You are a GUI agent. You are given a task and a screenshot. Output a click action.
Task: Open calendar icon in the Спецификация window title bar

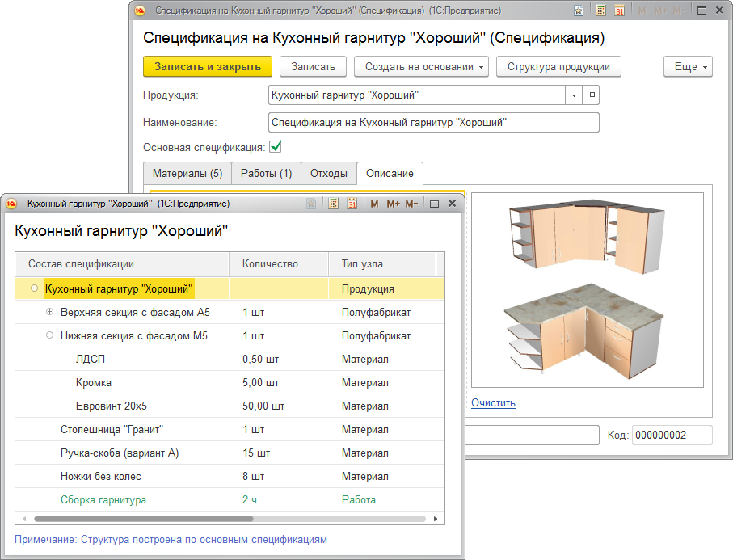point(620,11)
